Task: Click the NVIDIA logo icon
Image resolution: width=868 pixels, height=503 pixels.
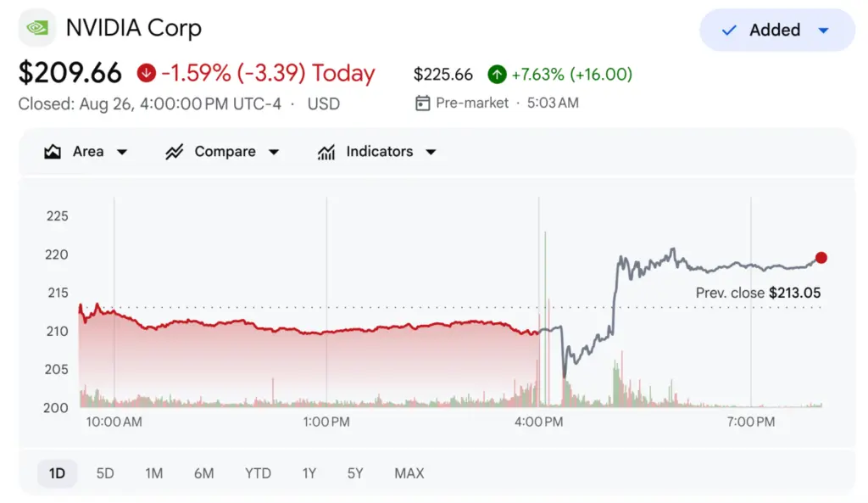Action: pyautogui.click(x=37, y=27)
